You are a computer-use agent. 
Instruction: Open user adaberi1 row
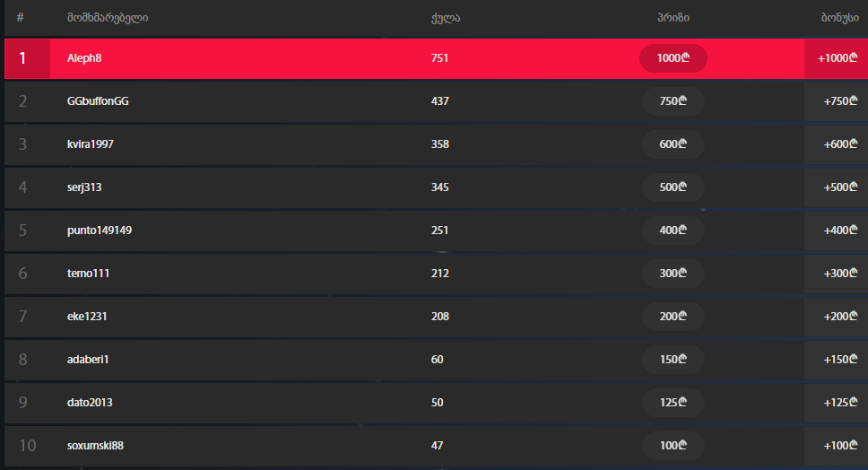(436, 360)
